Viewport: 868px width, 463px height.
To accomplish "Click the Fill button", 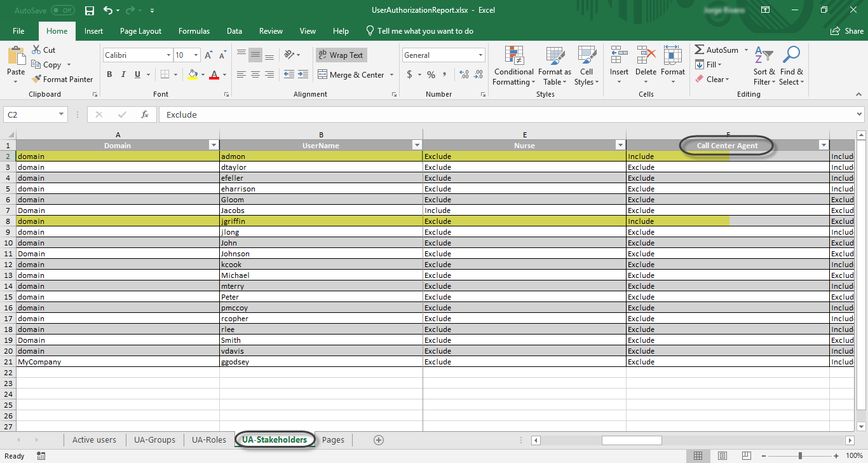I will (708, 64).
